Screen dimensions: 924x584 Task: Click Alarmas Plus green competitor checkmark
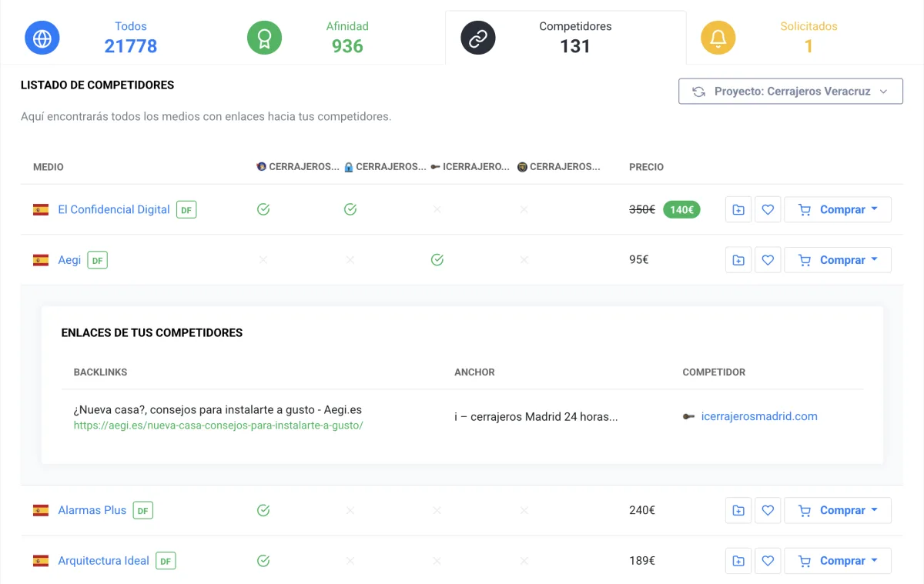[263, 510]
